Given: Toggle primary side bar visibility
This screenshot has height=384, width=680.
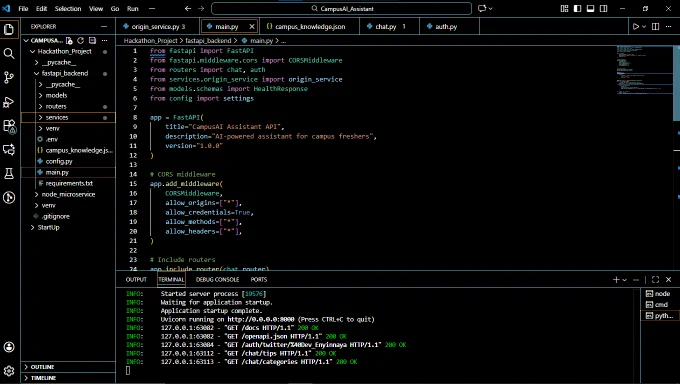Looking at the screenshot, I should (x=577, y=8).
